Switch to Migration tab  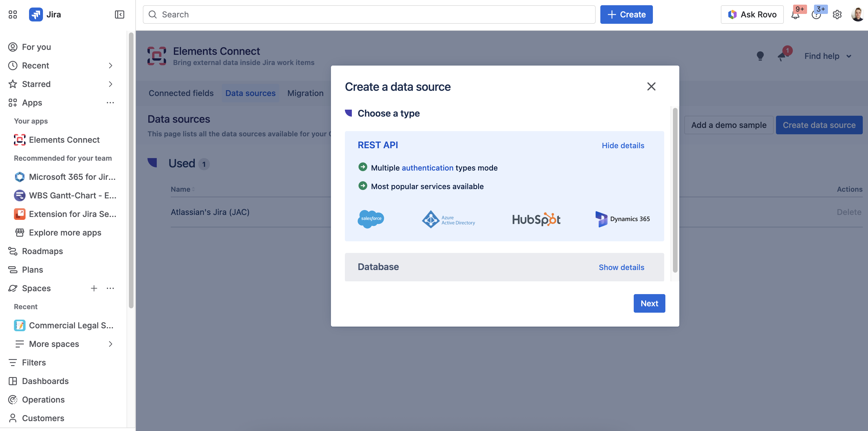pos(305,93)
